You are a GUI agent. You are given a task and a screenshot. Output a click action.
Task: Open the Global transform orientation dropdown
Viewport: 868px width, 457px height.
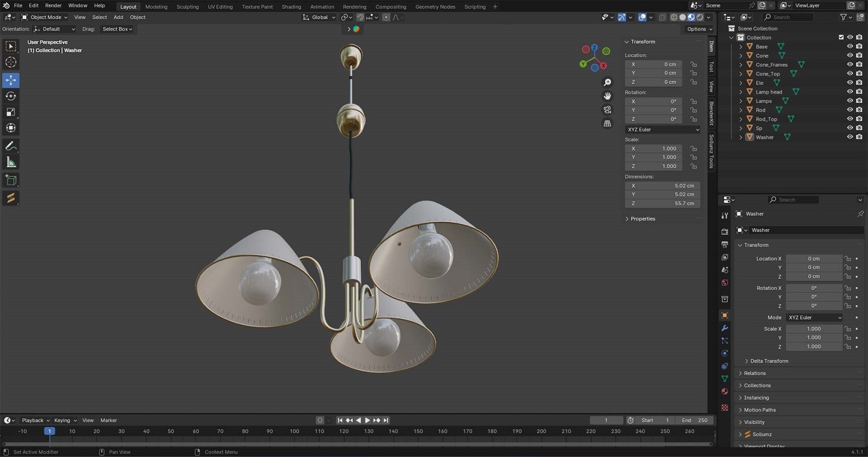click(319, 17)
